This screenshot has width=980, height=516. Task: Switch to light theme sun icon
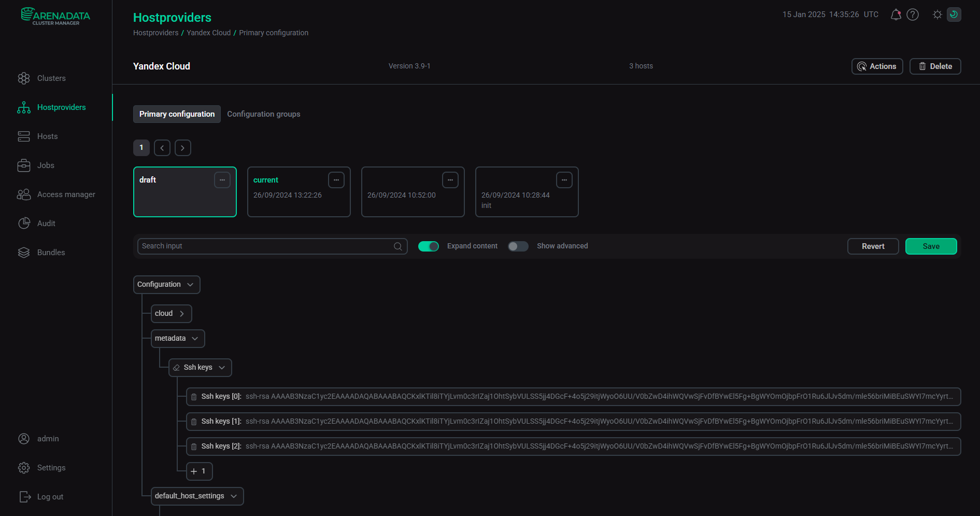point(938,15)
